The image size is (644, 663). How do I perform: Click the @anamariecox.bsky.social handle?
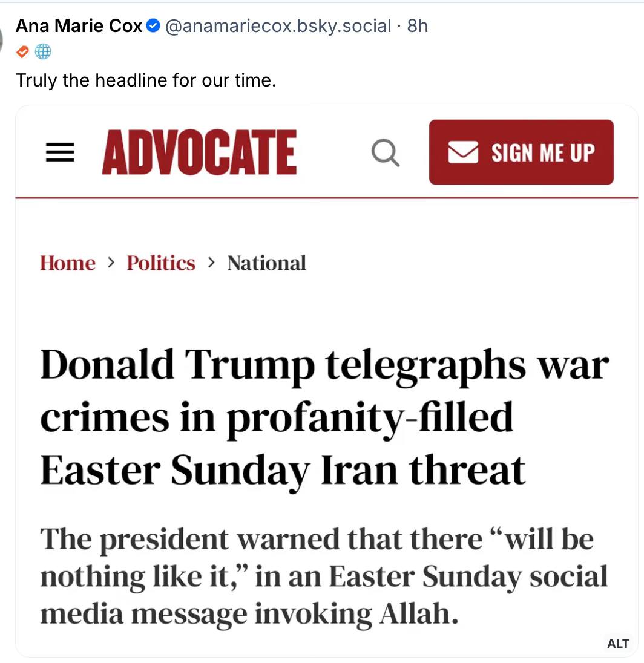278,26
